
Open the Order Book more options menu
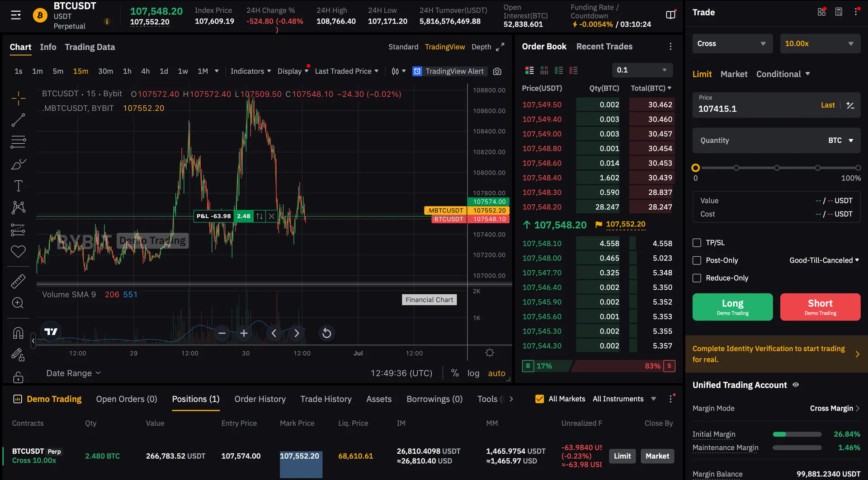[670, 47]
